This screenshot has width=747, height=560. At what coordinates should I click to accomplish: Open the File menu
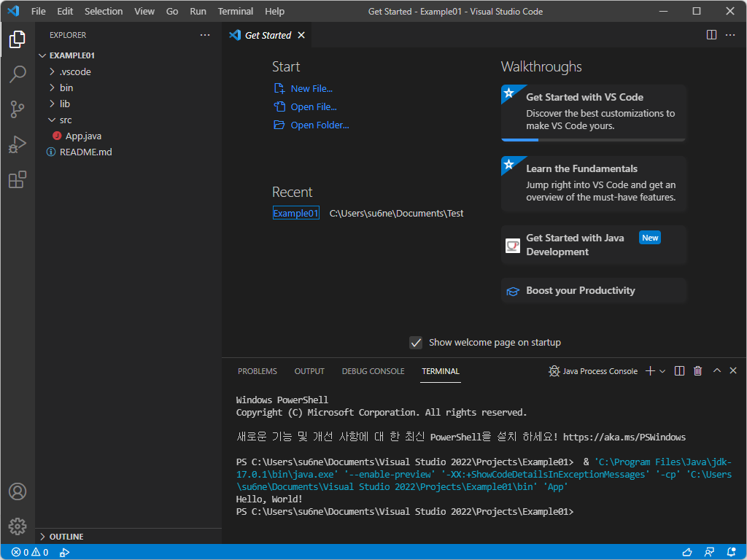point(39,12)
